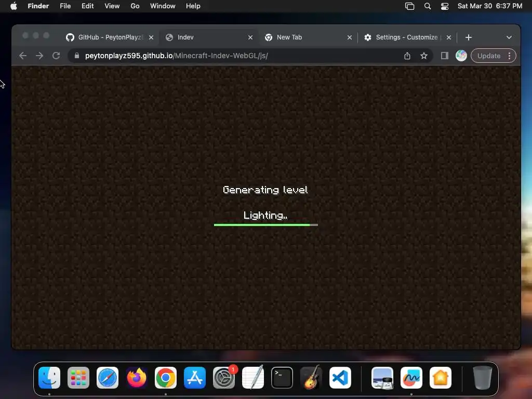Open the App Store from the Dock
The image size is (532, 399).
[x=195, y=378]
